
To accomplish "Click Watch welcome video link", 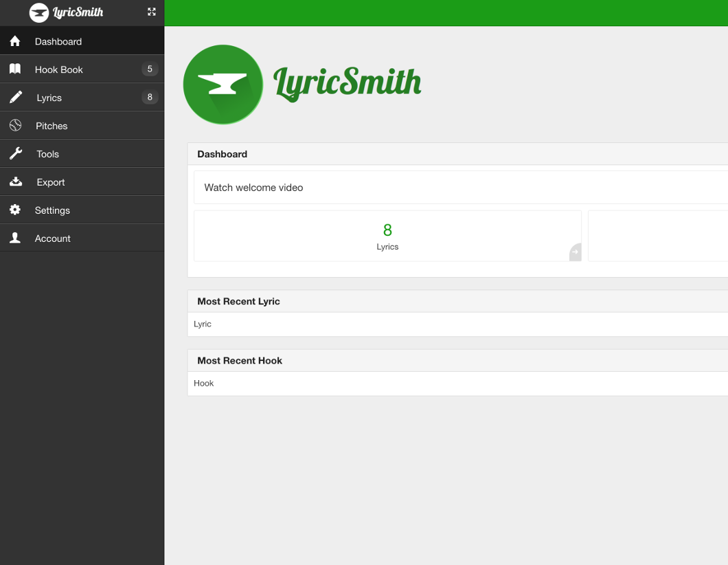I will [x=253, y=188].
